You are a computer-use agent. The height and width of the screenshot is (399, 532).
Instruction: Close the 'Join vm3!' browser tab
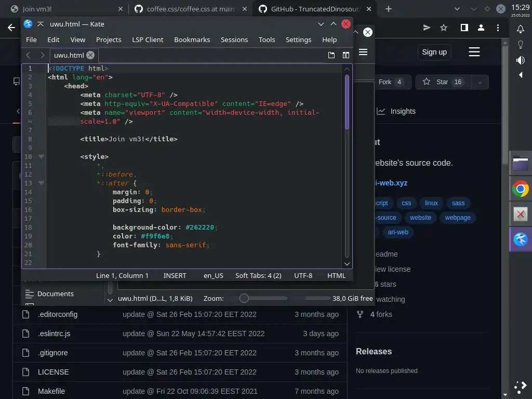click(121, 9)
